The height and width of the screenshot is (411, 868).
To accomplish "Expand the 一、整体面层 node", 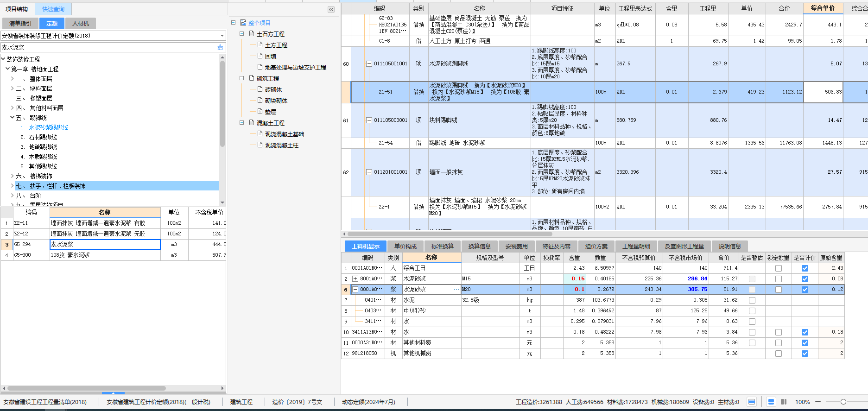I will (13, 79).
